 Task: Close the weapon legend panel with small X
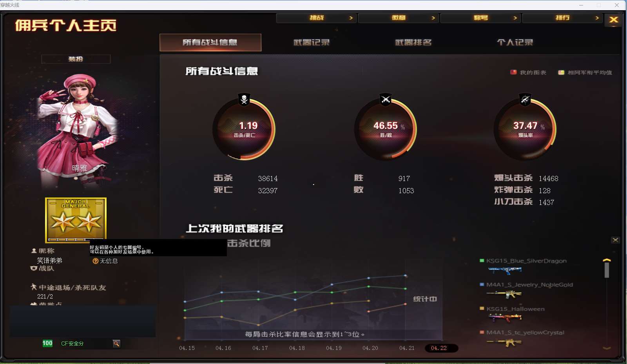616,240
